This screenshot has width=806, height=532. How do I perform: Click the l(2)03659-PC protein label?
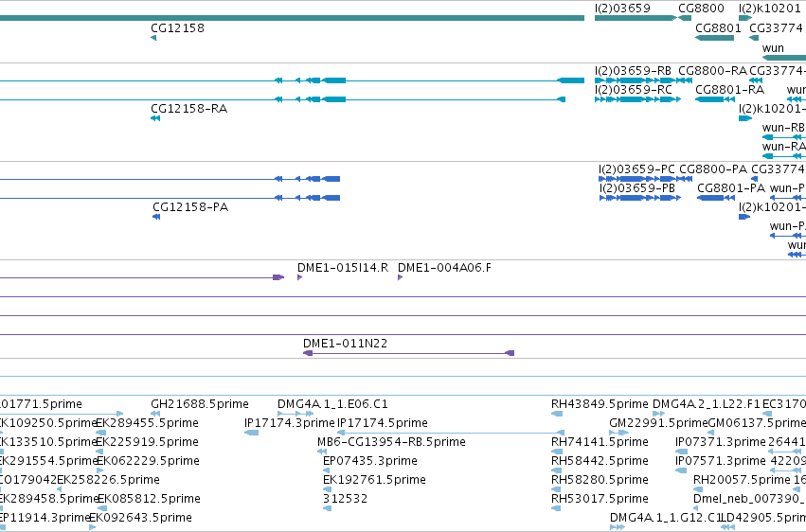click(636, 169)
